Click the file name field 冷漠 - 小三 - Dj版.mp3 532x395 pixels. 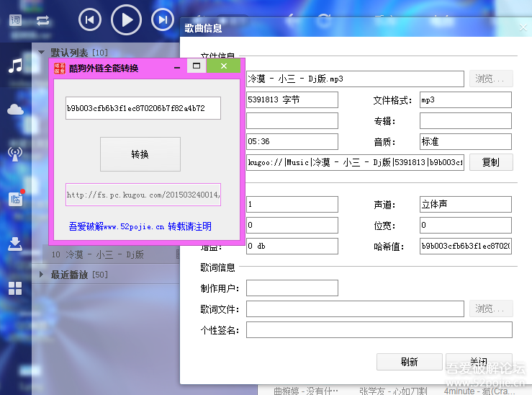[355, 79]
